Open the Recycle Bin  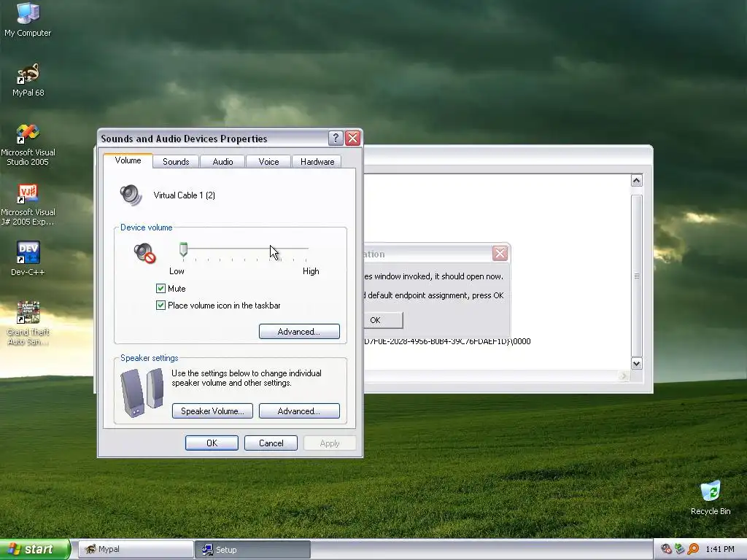coord(711,497)
